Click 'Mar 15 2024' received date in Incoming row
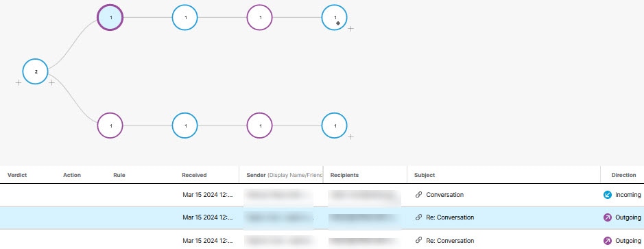 point(207,195)
